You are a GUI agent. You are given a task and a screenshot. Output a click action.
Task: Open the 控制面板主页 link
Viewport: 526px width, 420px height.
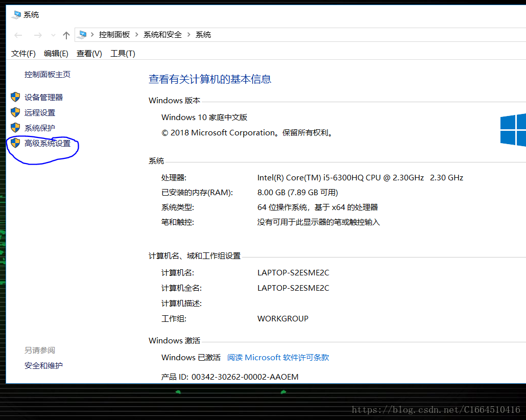coord(47,74)
